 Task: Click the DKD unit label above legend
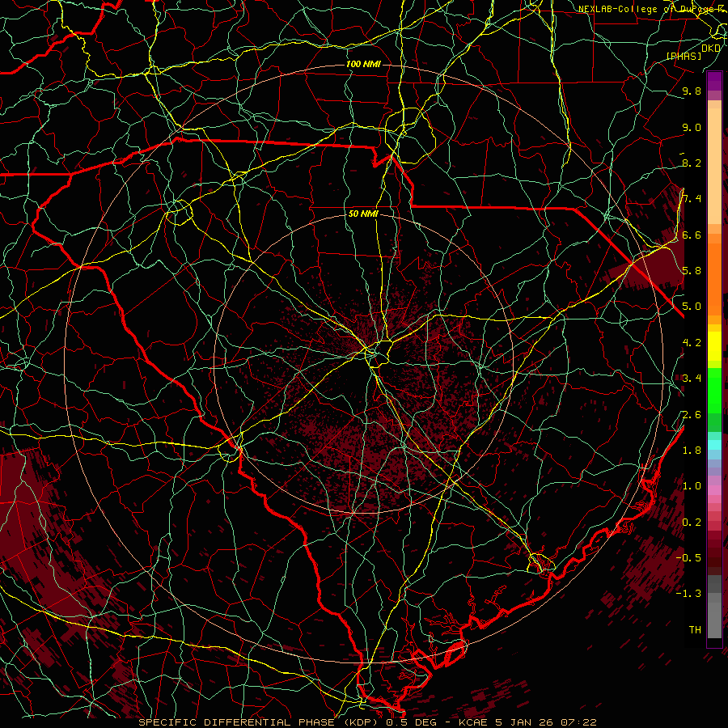coord(711,48)
